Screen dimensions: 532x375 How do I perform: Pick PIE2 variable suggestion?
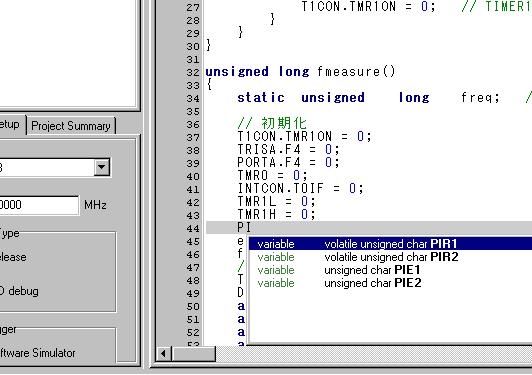tap(390, 283)
